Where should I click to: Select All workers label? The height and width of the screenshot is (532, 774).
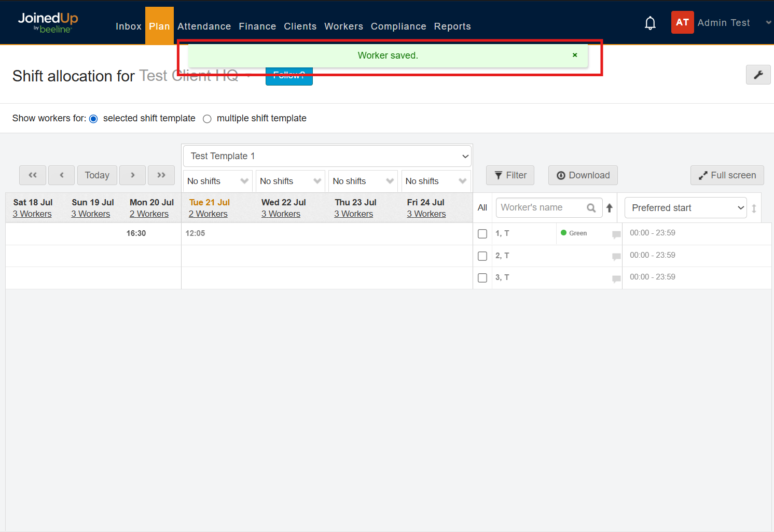(x=482, y=208)
